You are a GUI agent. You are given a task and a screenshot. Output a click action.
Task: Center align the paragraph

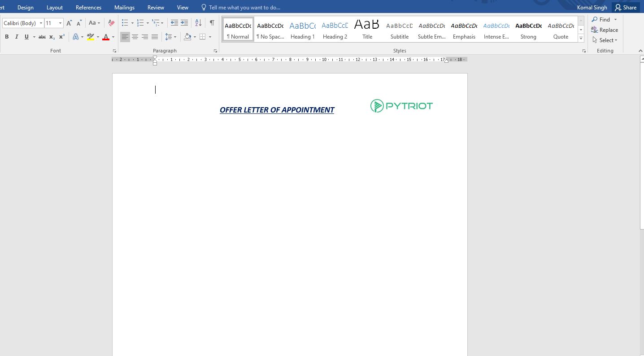pos(135,37)
